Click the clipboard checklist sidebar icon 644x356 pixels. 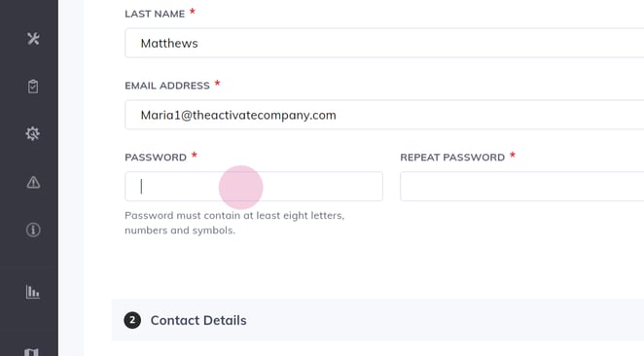(33, 87)
